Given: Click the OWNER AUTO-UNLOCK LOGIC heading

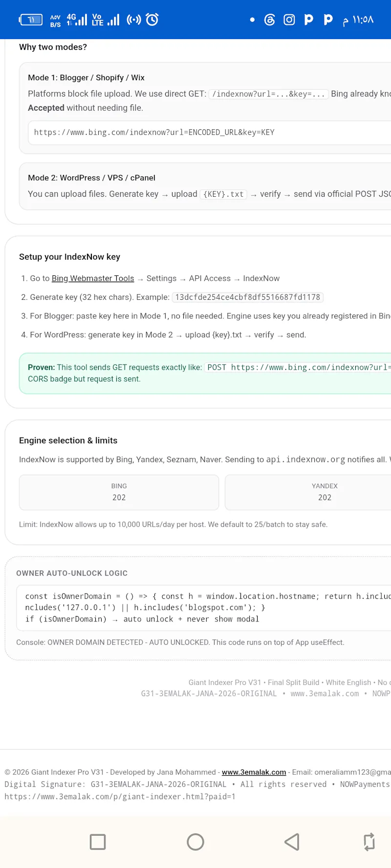Looking at the screenshot, I should 72,573.
